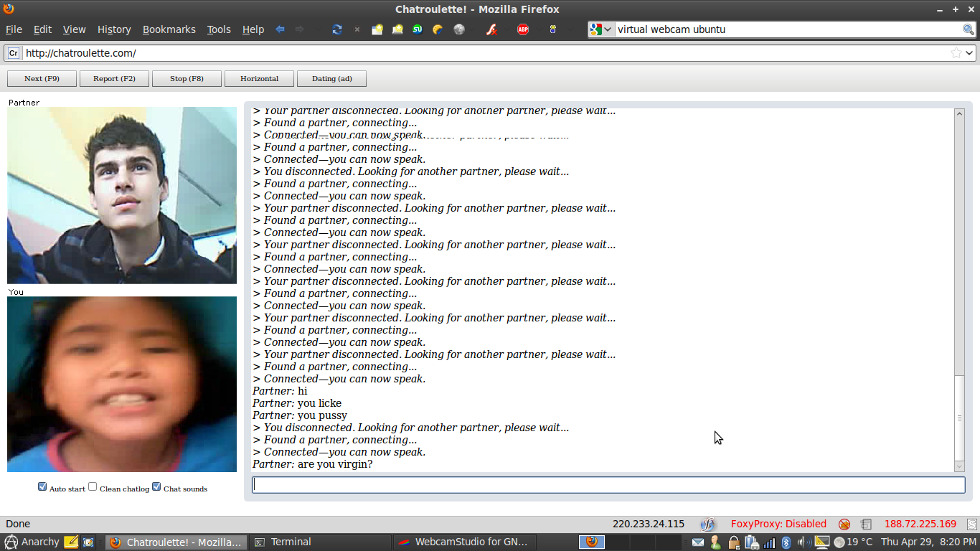
Task: Click the Next (F9) button
Action: (42, 78)
